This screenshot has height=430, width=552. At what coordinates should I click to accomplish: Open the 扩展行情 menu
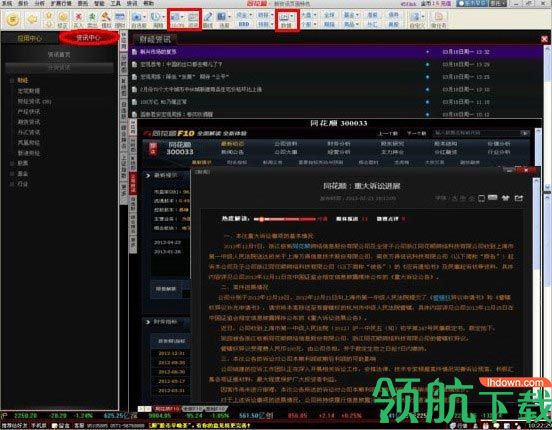click(61, 4)
